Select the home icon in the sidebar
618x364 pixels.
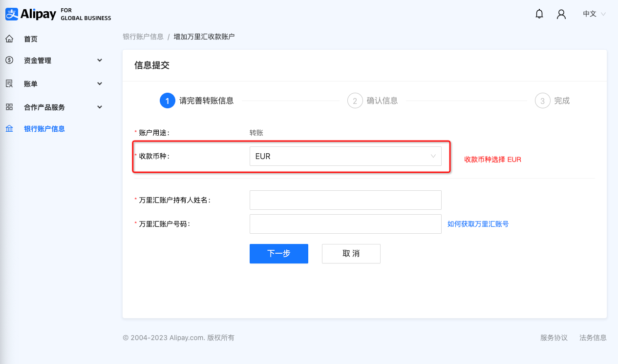pyautogui.click(x=9, y=39)
